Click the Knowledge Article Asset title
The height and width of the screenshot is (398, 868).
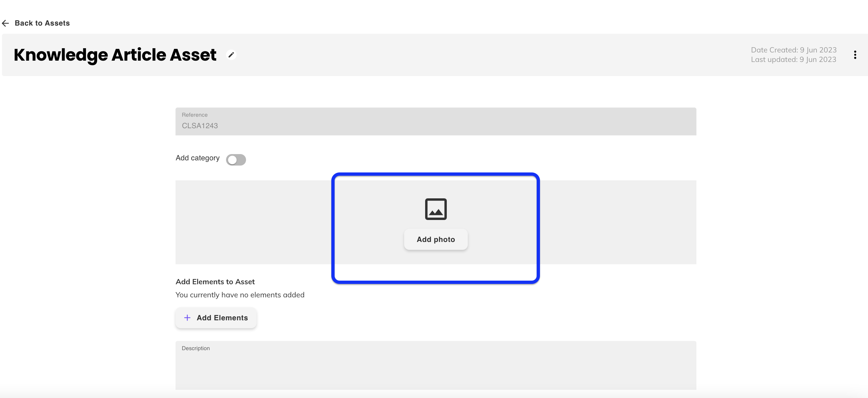click(x=115, y=55)
